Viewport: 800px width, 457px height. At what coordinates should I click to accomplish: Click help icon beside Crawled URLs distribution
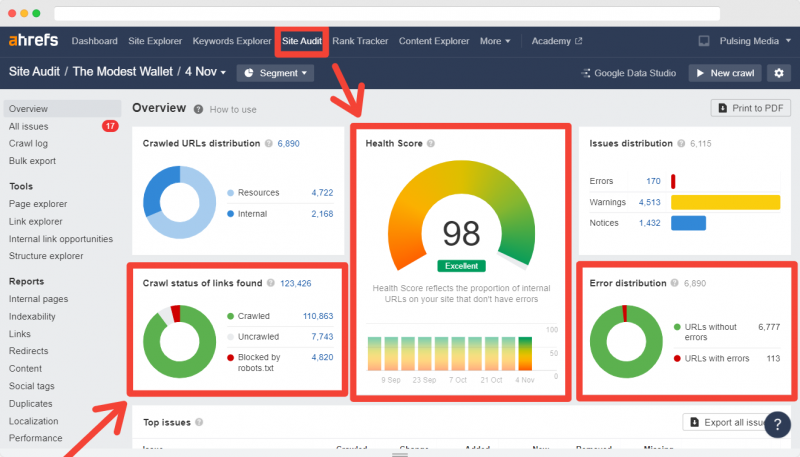(x=268, y=143)
